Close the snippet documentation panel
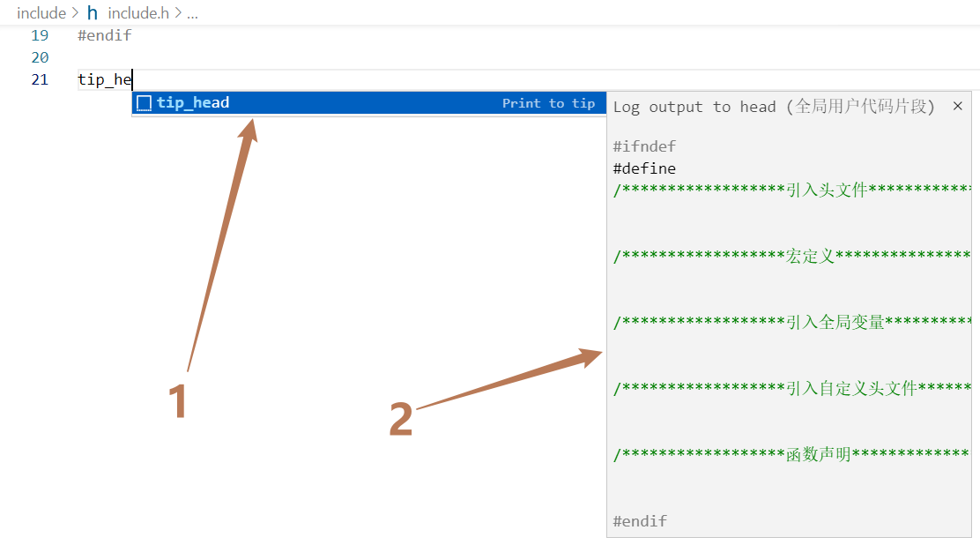 957,107
